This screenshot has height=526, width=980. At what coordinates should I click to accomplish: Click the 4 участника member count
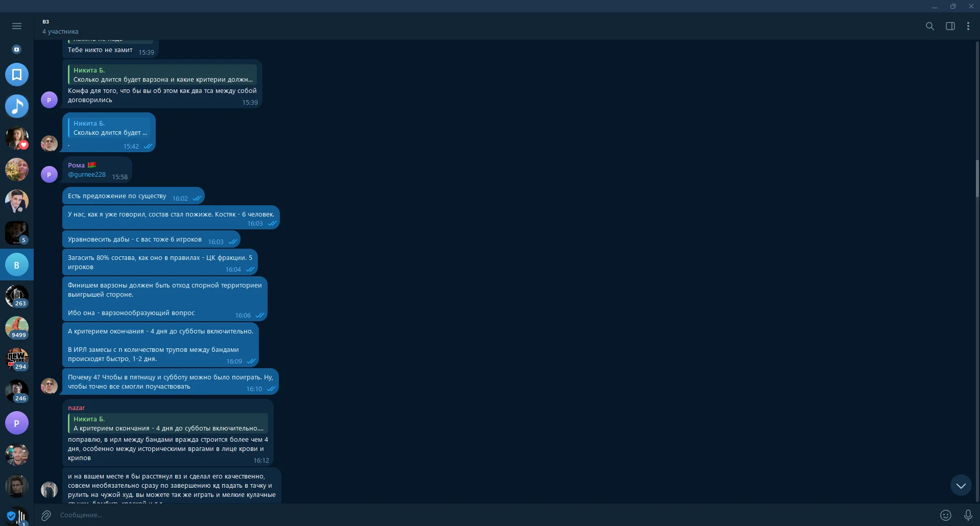pyautogui.click(x=60, y=31)
